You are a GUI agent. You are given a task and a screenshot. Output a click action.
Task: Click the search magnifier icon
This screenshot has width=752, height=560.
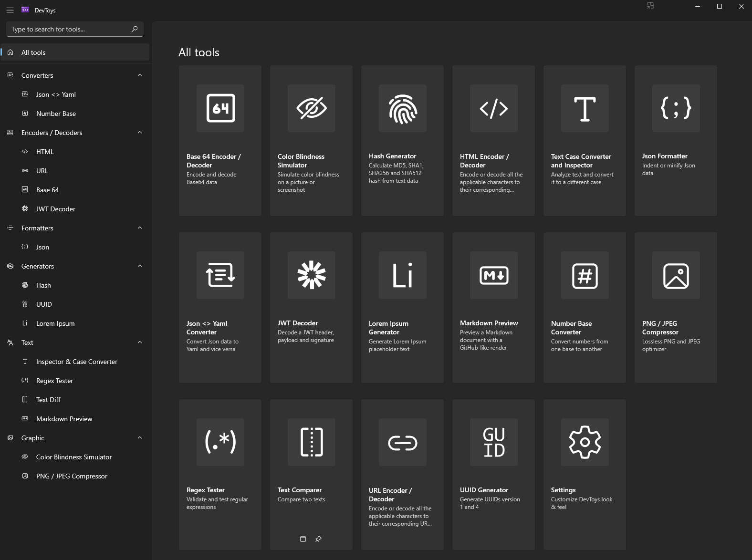pyautogui.click(x=135, y=29)
